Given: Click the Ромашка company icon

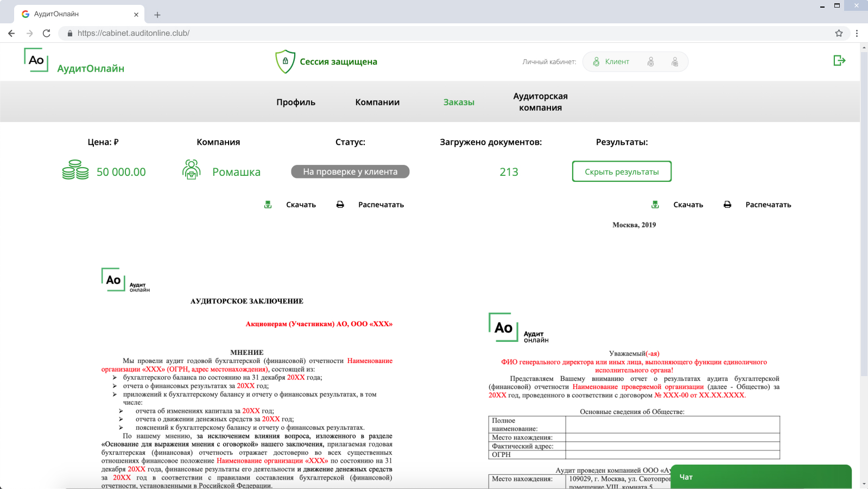Looking at the screenshot, I should pyautogui.click(x=191, y=169).
